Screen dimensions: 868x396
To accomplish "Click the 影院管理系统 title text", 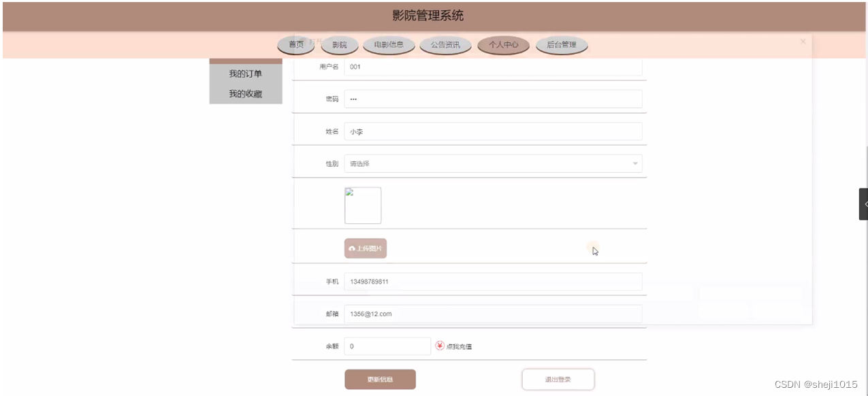I will (x=428, y=16).
